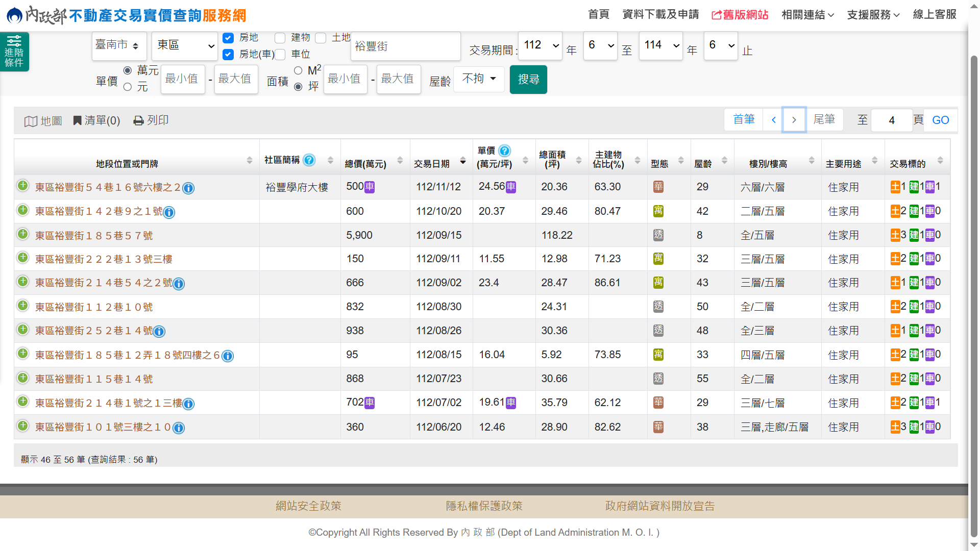Open the advanced conditions (進階條件) panel icon

tap(14, 52)
